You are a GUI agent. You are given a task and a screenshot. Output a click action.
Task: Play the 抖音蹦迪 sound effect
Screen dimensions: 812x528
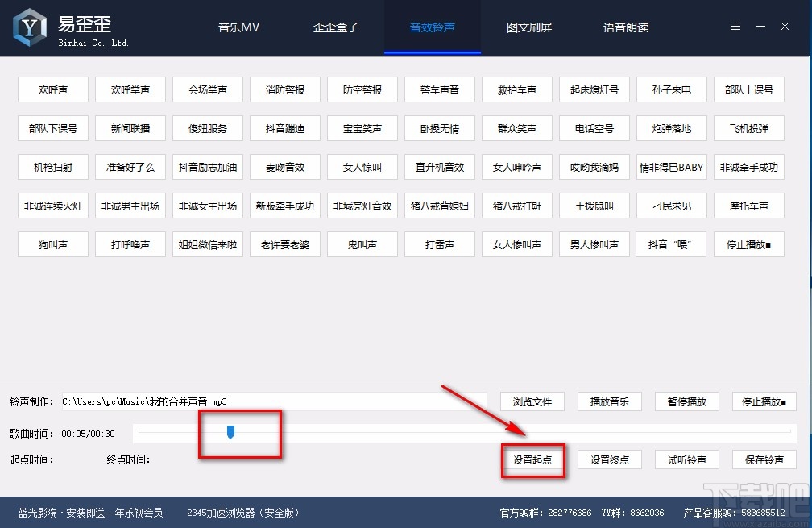tap(284, 128)
